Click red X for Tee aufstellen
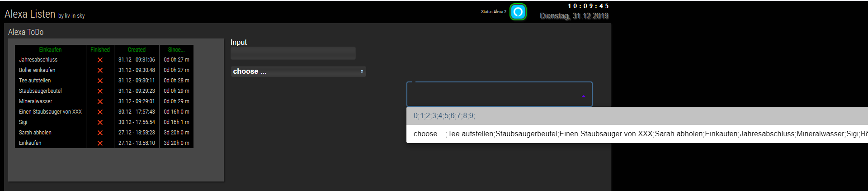This screenshot has height=191, width=868. pos(100,81)
